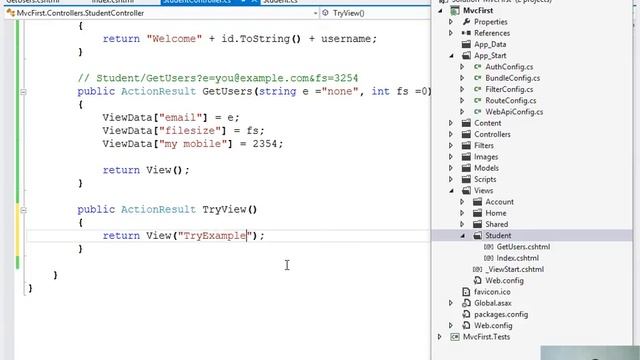Image resolution: width=640 pixels, height=360 pixels.
Task: Select RouteConfig.cs file
Action: coord(511,100)
